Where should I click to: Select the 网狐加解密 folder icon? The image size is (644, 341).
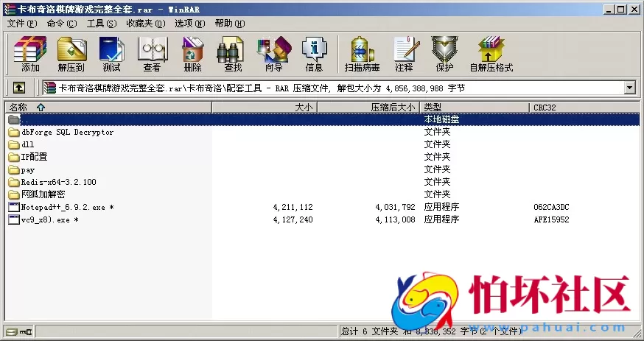(x=14, y=194)
